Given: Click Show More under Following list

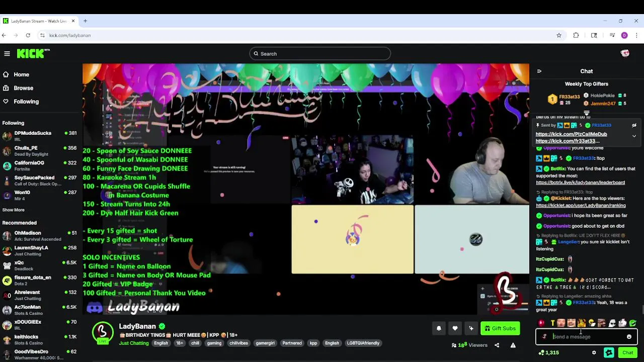Looking at the screenshot, I should pos(13,210).
